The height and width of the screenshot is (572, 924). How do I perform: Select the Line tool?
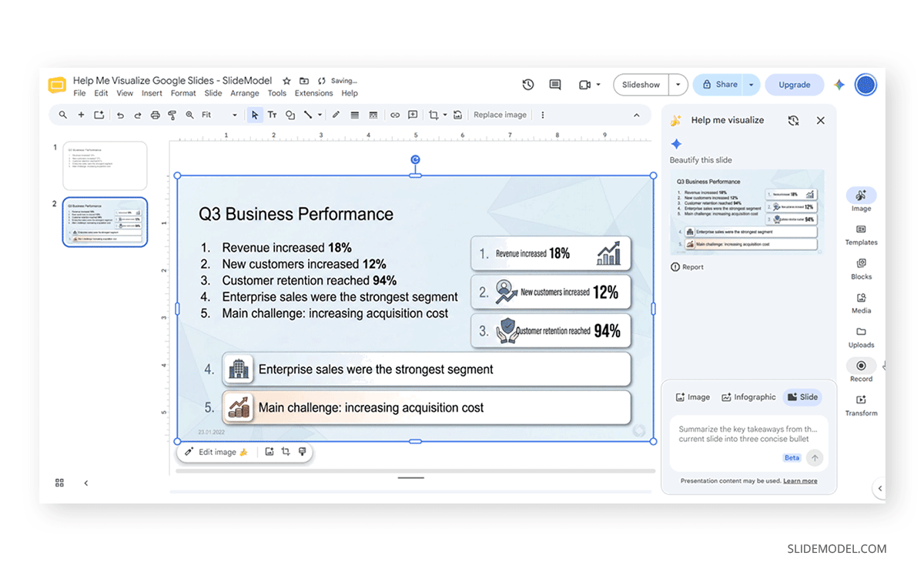pyautogui.click(x=308, y=115)
